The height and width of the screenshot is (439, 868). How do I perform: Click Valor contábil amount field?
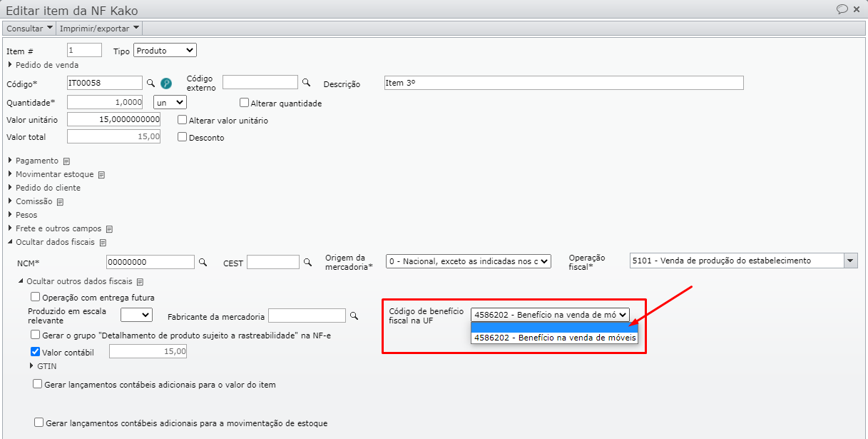click(148, 351)
